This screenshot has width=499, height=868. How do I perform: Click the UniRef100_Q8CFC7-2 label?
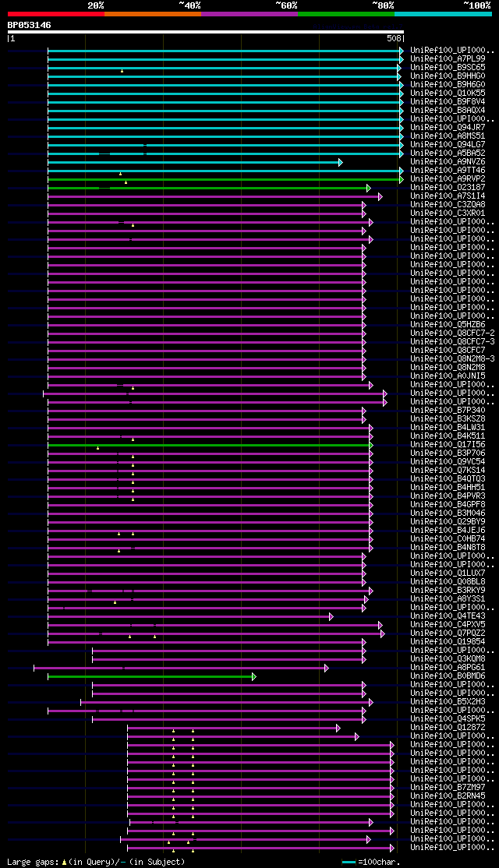(x=452, y=333)
